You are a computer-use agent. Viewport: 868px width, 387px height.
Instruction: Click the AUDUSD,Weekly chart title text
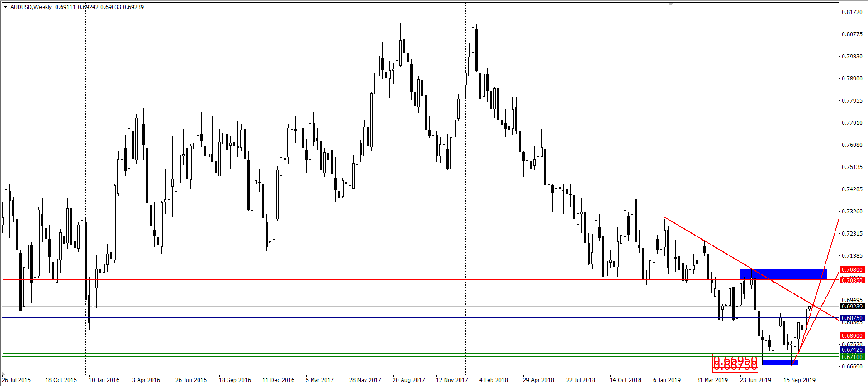pos(31,7)
